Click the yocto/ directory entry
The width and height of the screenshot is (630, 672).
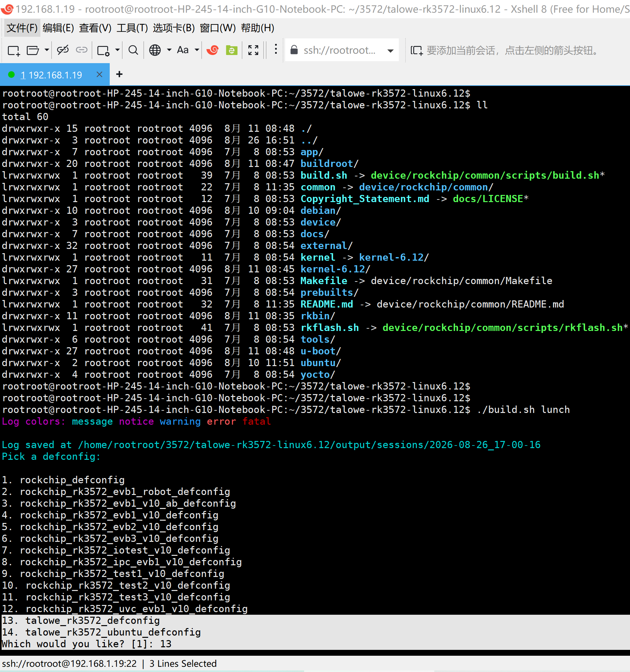pyautogui.click(x=317, y=375)
